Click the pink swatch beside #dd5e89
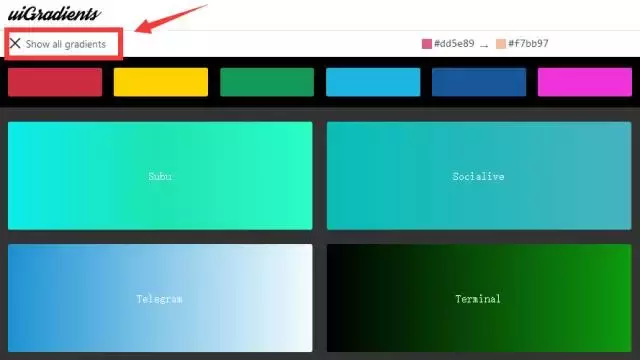The image size is (640, 360). coord(427,44)
